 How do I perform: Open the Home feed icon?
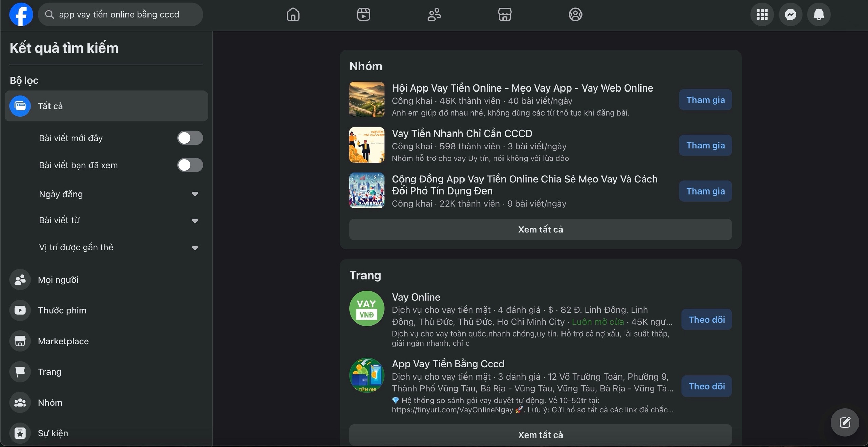click(293, 15)
